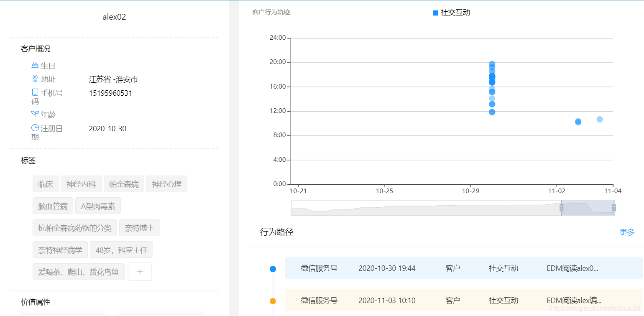Click the 客户概况 section heading
Viewport: 644px width, 316px height.
(36, 49)
